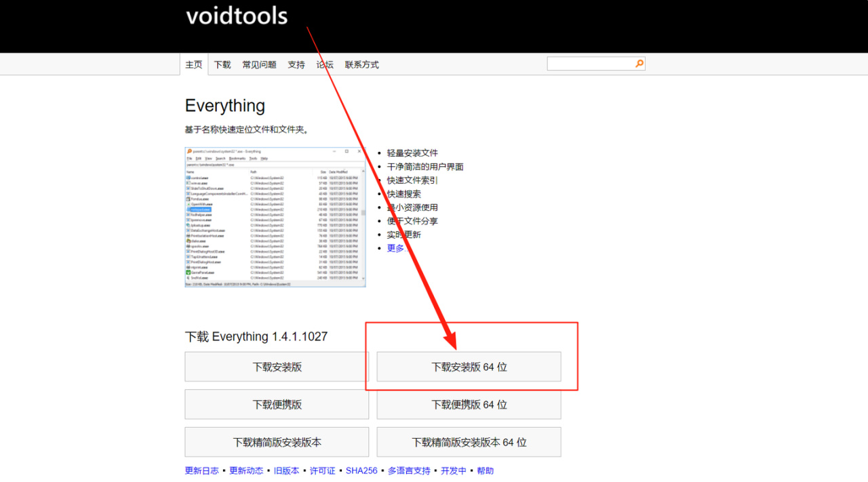Select the heading 下载 Everything 1.4.1.1027

click(x=256, y=337)
